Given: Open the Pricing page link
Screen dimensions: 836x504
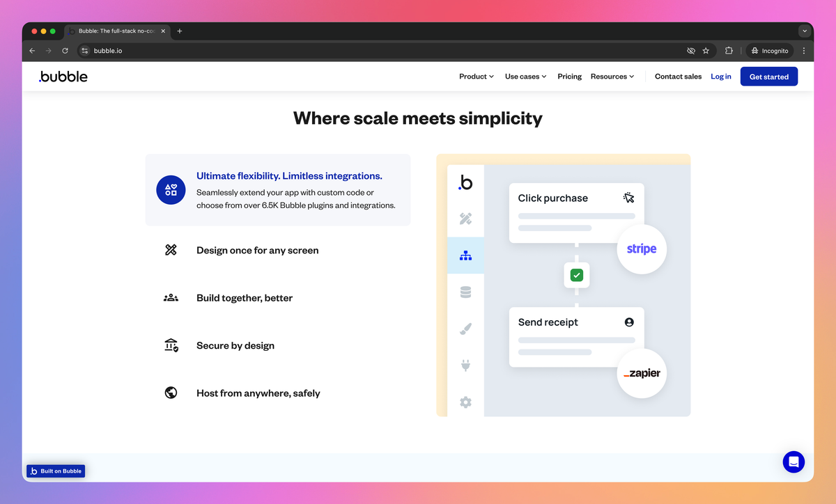Looking at the screenshot, I should tap(569, 77).
